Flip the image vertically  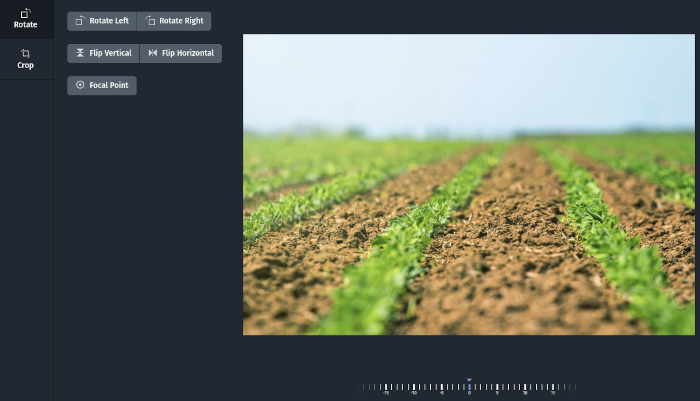pyautogui.click(x=104, y=53)
